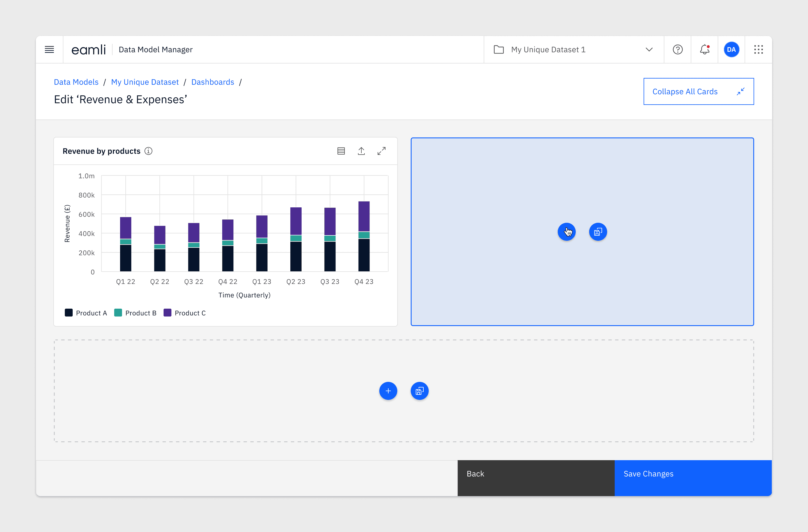
Task: Open the app switcher grid icon
Action: pos(758,50)
